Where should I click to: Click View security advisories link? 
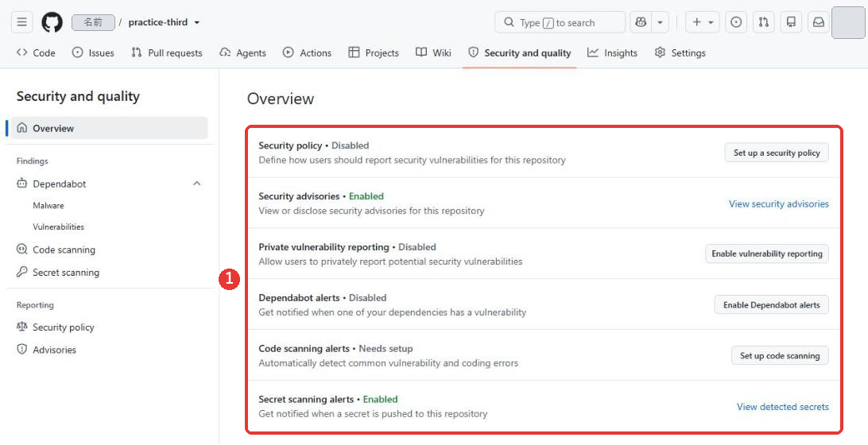click(779, 203)
